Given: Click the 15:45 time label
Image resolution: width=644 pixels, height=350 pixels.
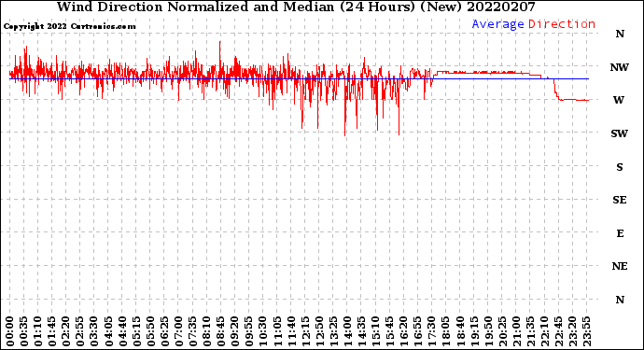Looking at the screenshot, I should [x=389, y=331].
